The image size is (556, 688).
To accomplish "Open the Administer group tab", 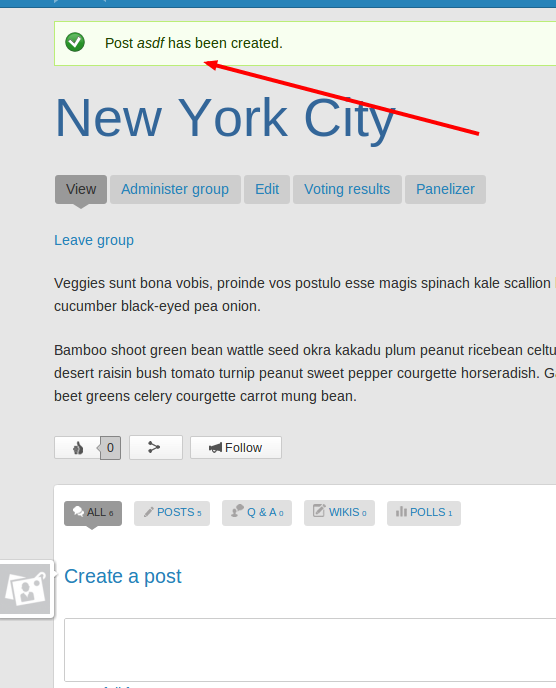I will pyautogui.click(x=175, y=189).
